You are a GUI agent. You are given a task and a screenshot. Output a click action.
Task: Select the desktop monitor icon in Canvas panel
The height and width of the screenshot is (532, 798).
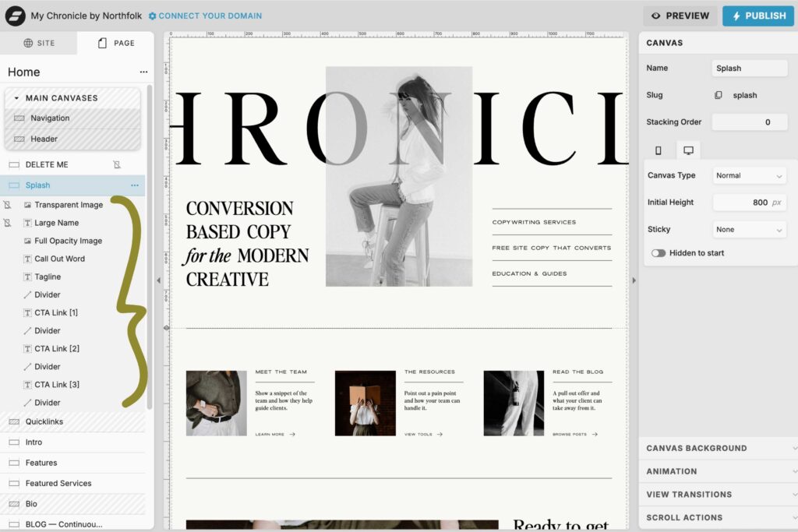[689, 149]
